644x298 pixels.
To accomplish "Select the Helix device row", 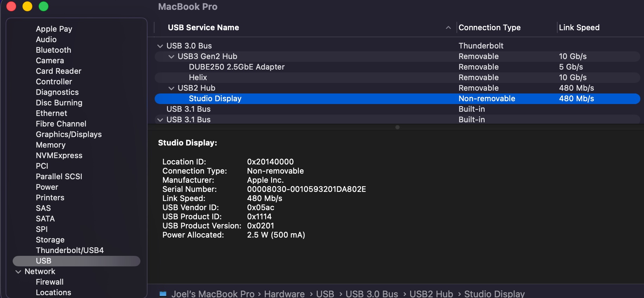I will tap(198, 78).
